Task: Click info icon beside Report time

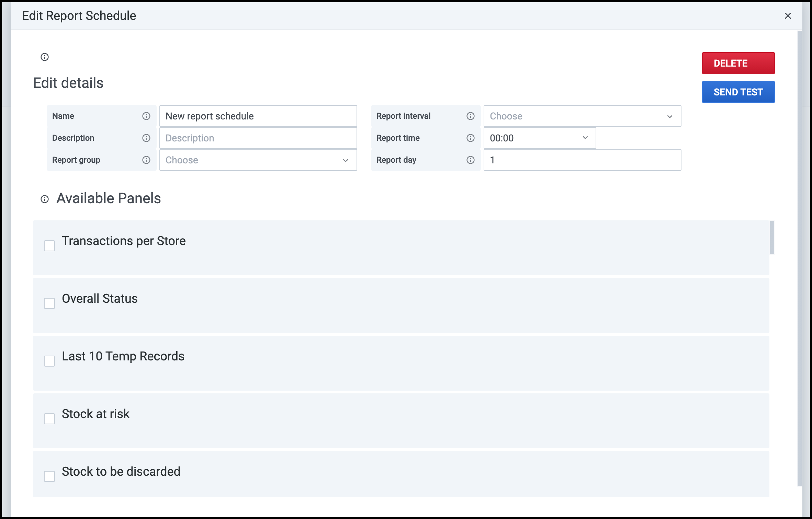Action: click(471, 138)
